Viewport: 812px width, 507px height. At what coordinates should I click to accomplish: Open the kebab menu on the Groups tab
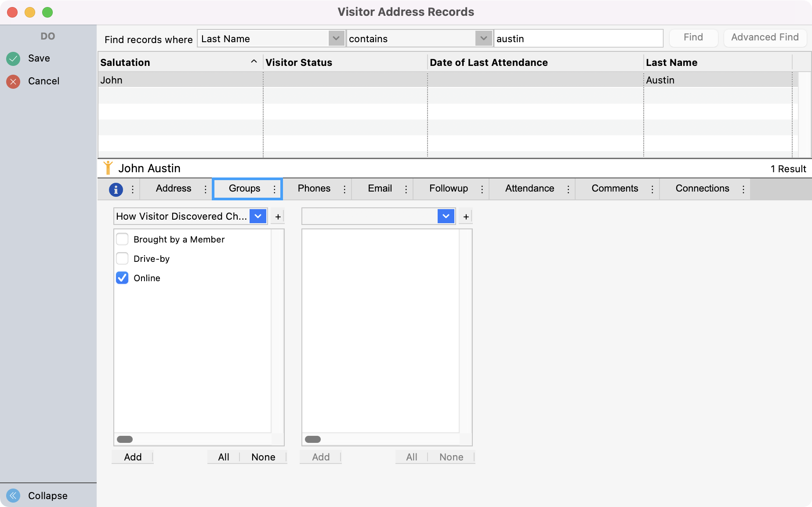pos(274,189)
